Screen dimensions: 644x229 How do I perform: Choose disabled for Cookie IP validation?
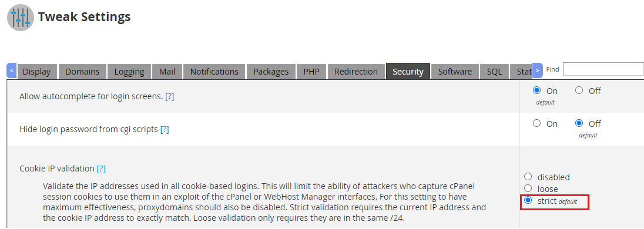coord(528,177)
